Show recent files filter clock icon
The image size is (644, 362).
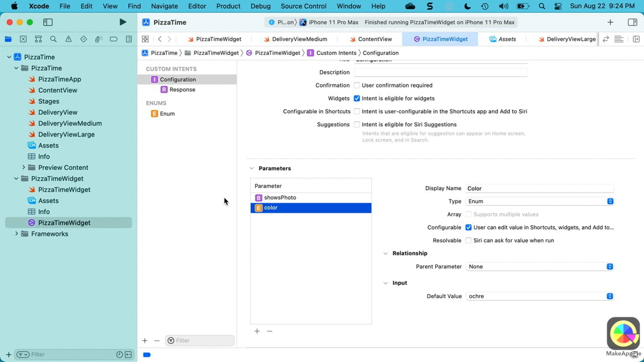tap(119, 354)
